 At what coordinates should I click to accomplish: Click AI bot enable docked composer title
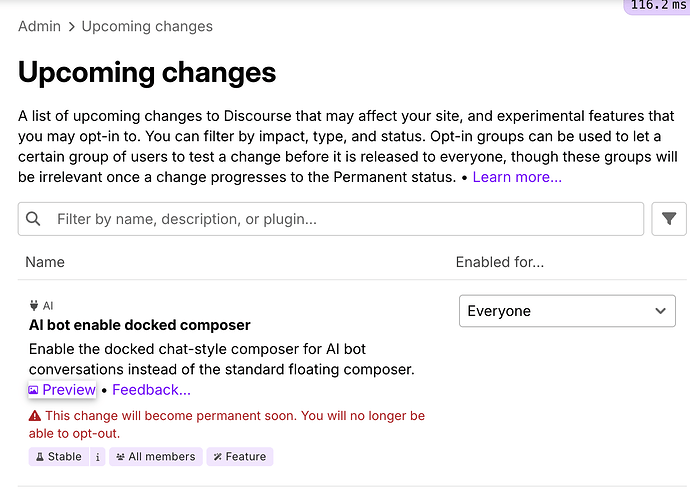point(139,325)
